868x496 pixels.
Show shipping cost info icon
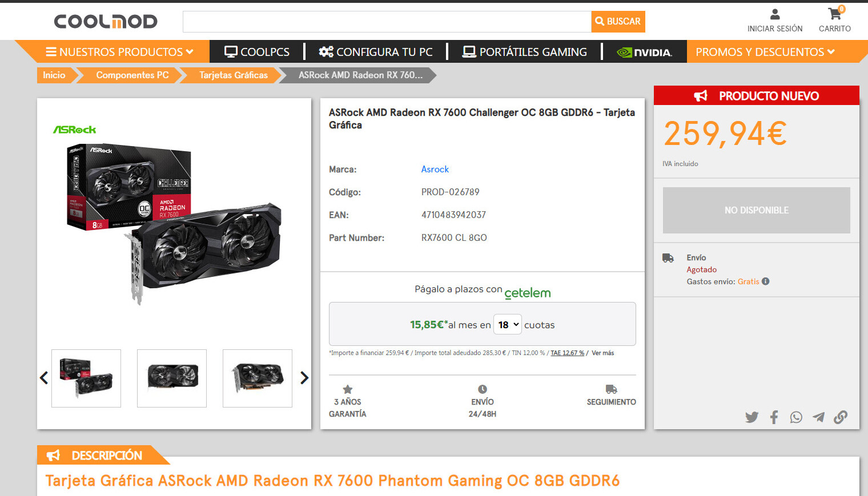pos(766,281)
